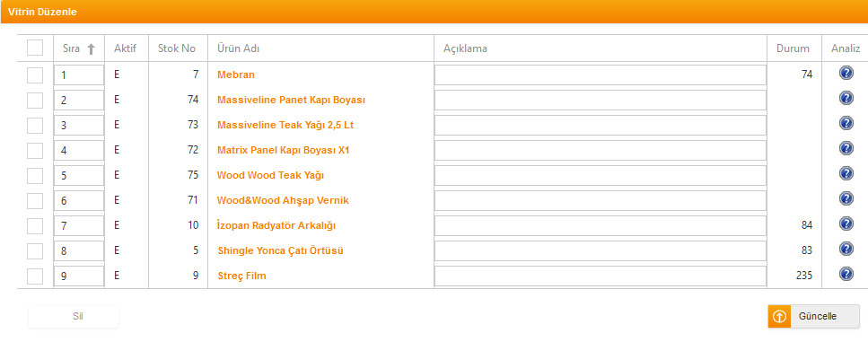Open Massiveline Teak Yağı 2,5 Lt link
The width and height of the screenshot is (868, 342).
pos(285,125)
